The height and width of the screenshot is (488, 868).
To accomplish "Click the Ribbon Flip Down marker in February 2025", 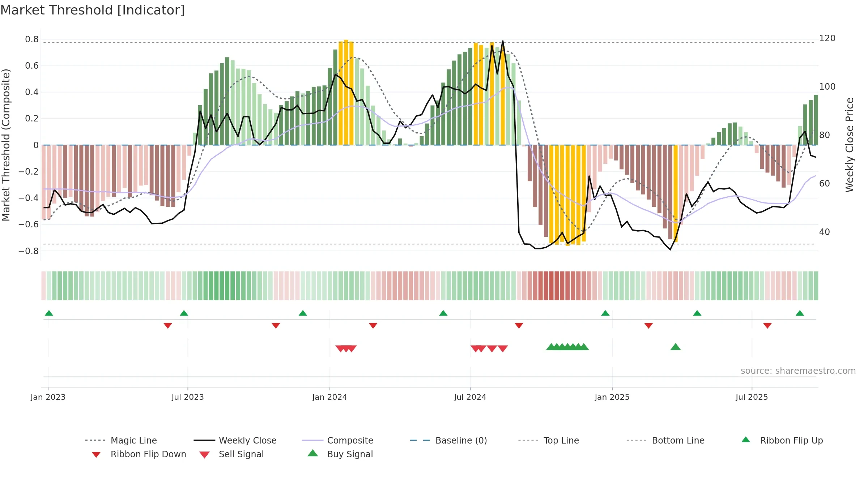I will point(648,326).
